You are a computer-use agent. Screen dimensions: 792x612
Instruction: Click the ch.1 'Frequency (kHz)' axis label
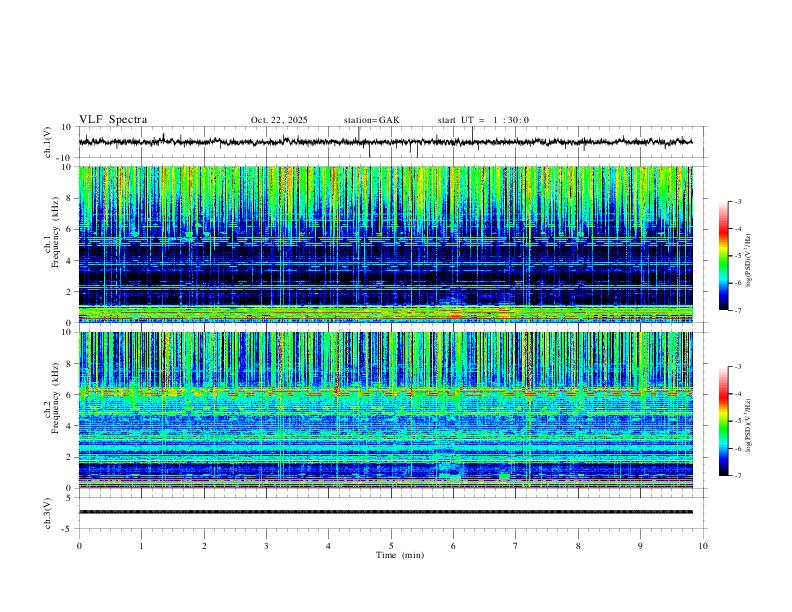coord(55,231)
